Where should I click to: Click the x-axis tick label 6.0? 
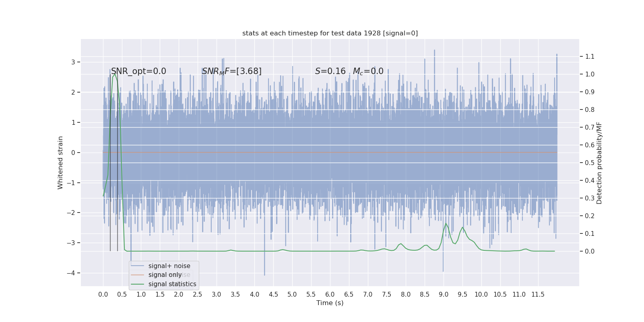pos(330,295)
